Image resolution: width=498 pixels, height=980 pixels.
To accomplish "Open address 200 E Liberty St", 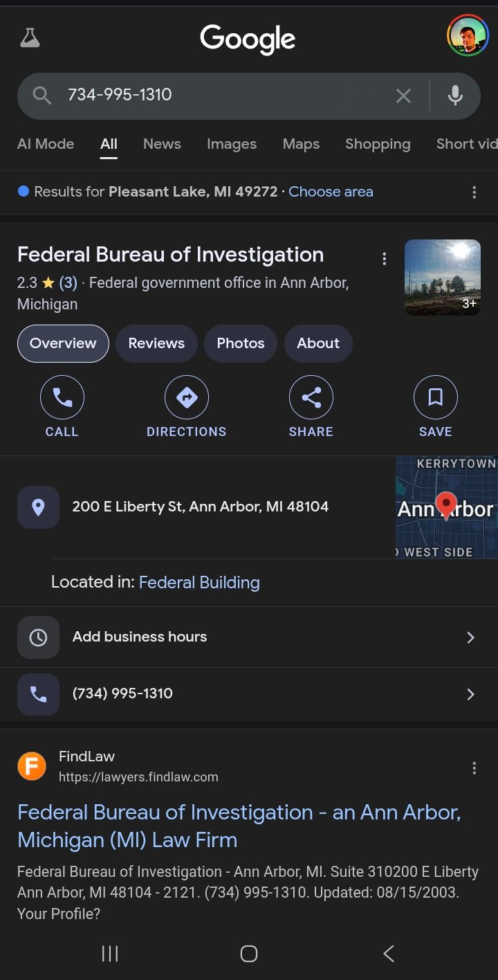I will [x=201, y=507].
